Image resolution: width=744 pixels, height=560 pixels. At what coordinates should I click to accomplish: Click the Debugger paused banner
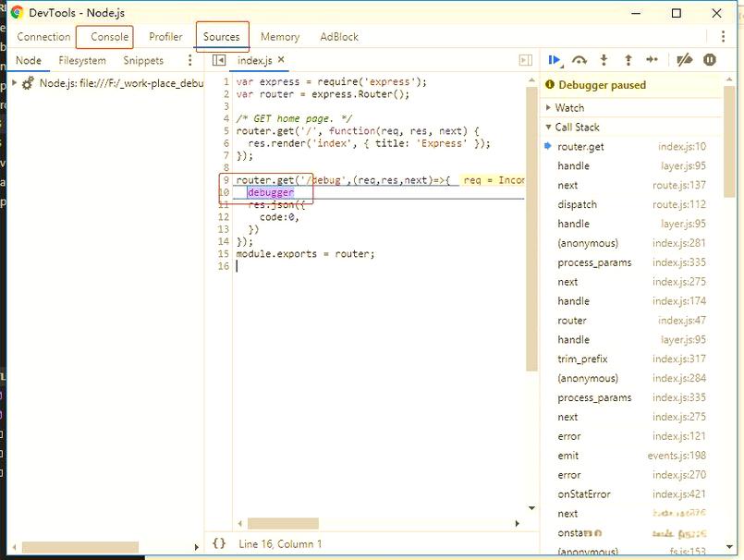(631, 85)
